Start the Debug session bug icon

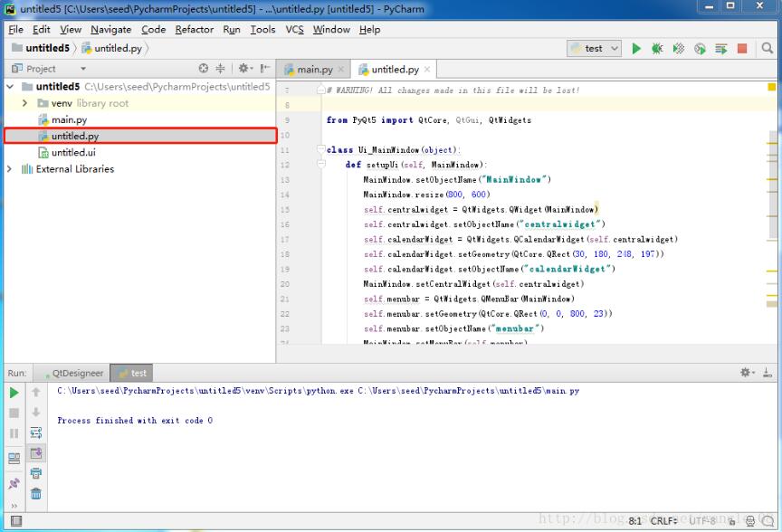coord(657,49)
